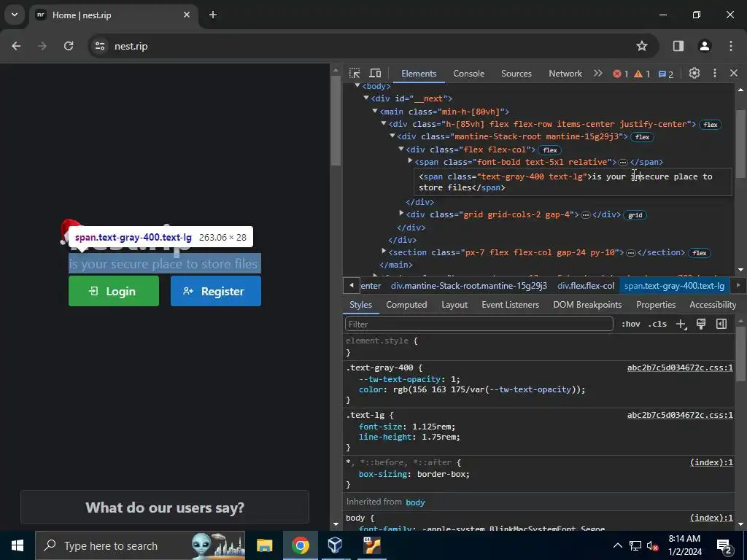Collapse the div class flex flex-col node
Image resolution: width=747 pixels, height=560 pixels.
(401, 149)
